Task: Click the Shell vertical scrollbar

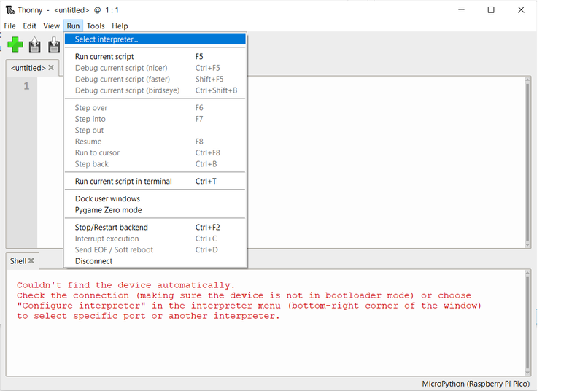Action: click(527, 322)
